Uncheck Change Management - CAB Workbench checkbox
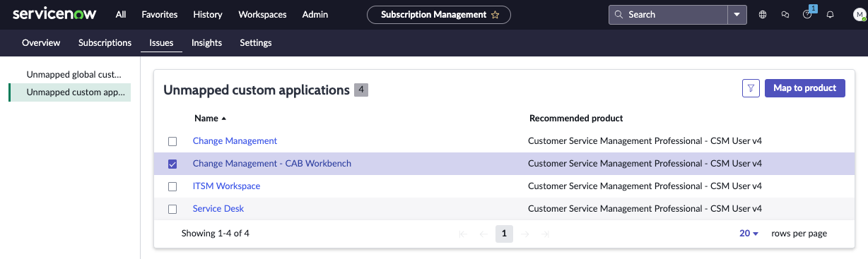The image size is (868, 259). coord(172,164)
